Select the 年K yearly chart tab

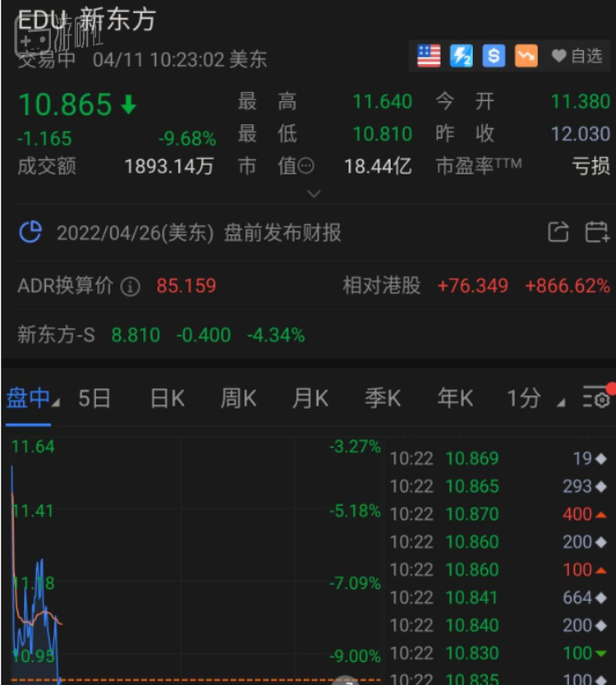455,399
